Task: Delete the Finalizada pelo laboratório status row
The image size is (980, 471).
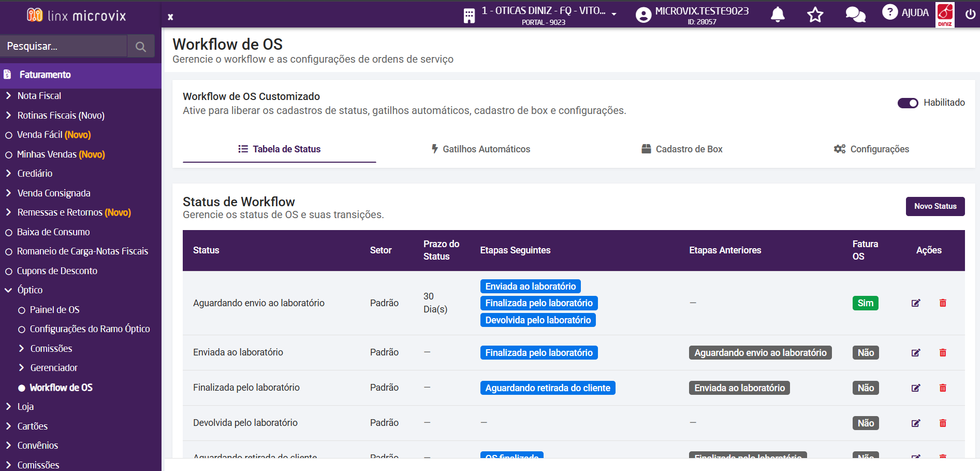Action: coord(943,388)
